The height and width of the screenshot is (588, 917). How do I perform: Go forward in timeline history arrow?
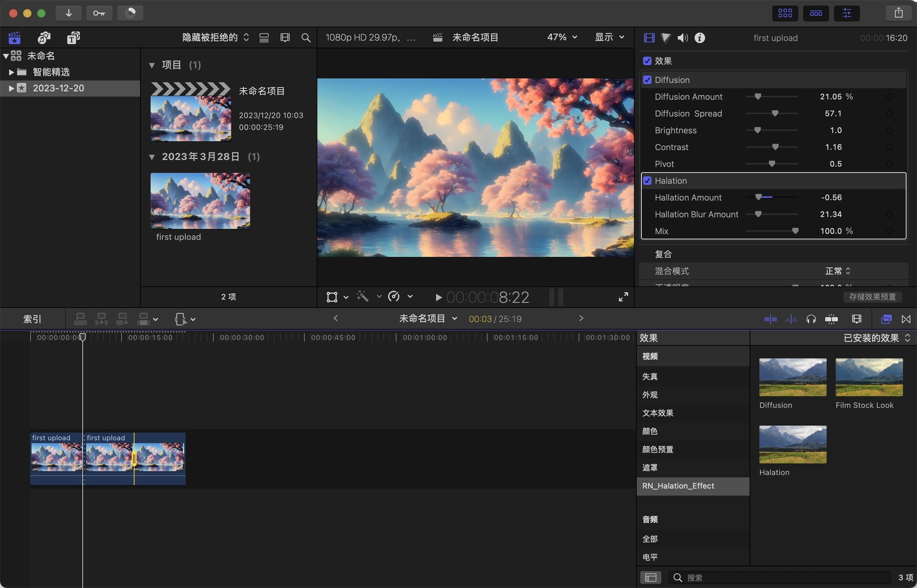click(x=581, y=318)
